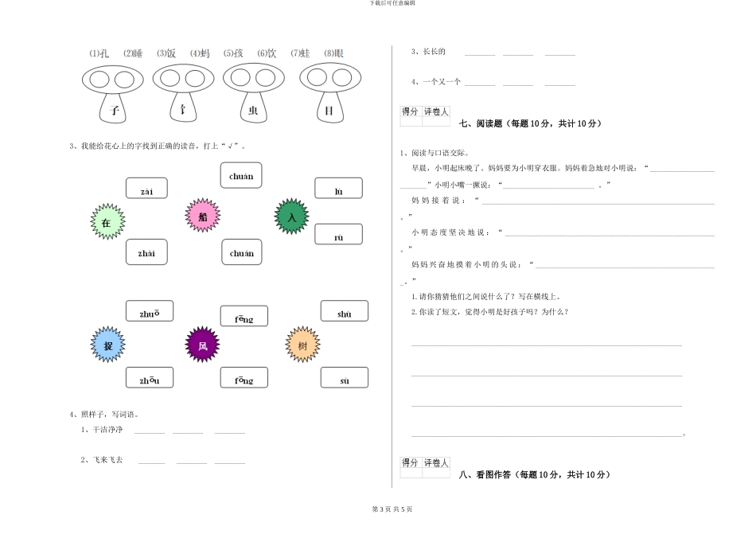This screenshot has height=534, width=756.
Task: Click the character option (8)眼
Action: [x=333, y=53]
